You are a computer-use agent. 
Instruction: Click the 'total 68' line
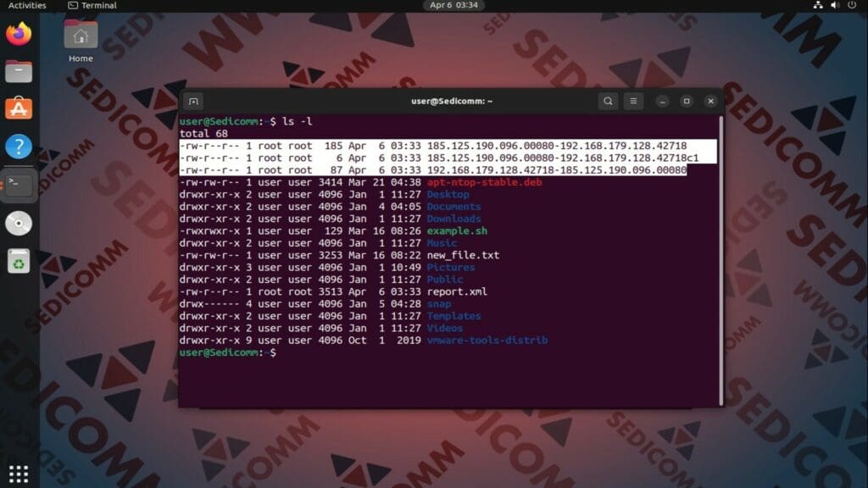click(203, 133)
